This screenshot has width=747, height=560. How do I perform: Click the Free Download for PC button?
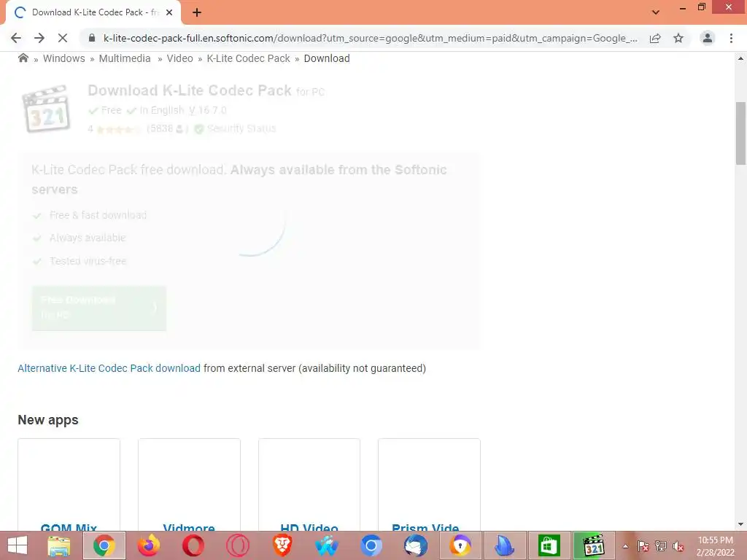(99, 308)
